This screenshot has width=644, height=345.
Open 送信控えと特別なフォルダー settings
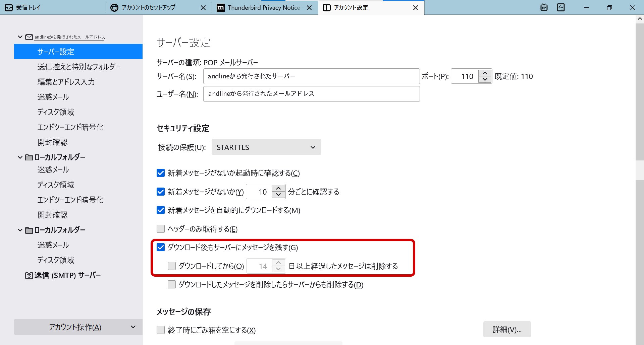[x=78, y=67]
